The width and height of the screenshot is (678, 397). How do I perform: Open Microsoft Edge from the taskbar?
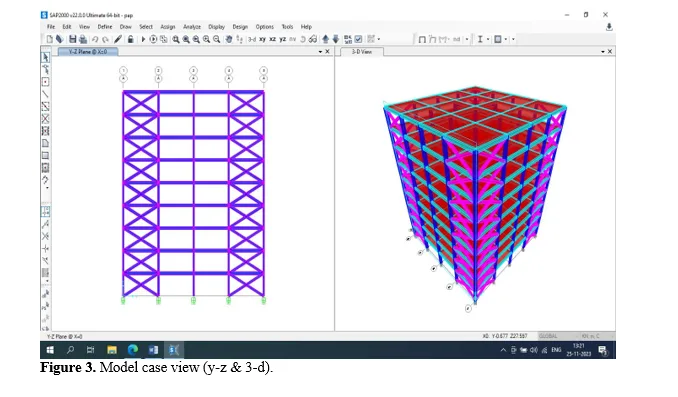[133, 350]
